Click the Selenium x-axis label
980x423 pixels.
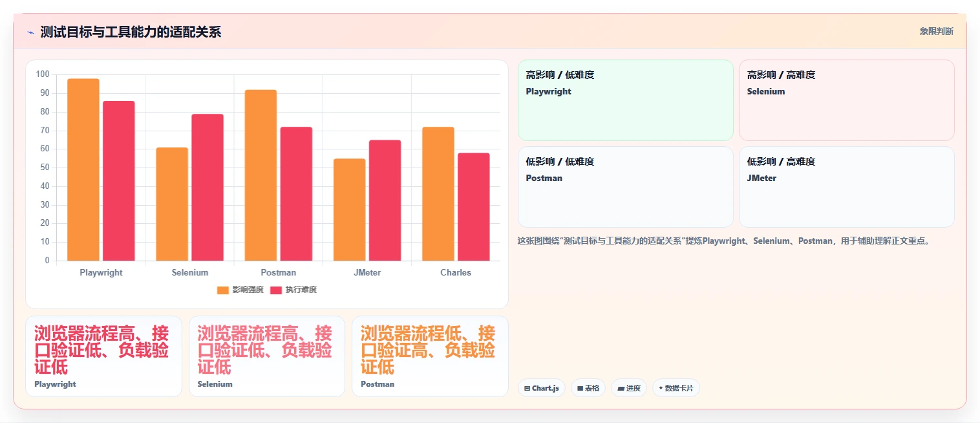[190, 272]
